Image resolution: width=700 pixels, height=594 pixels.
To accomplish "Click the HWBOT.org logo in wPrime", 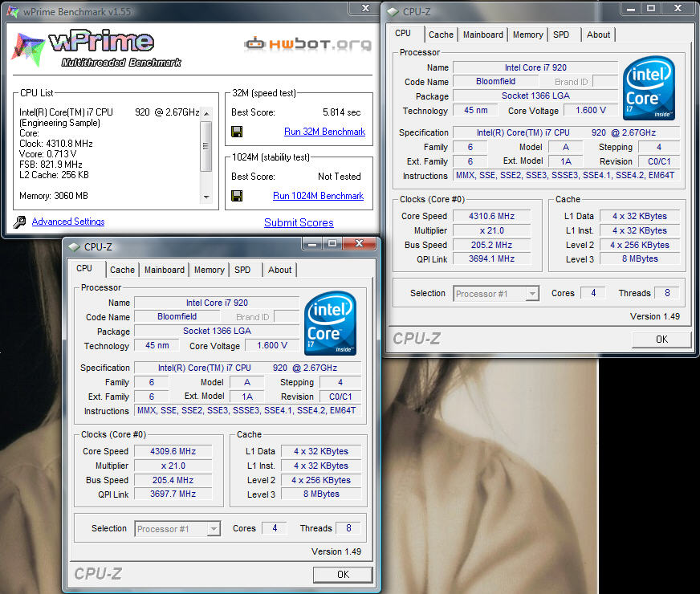I will click(x=307, y=43).
